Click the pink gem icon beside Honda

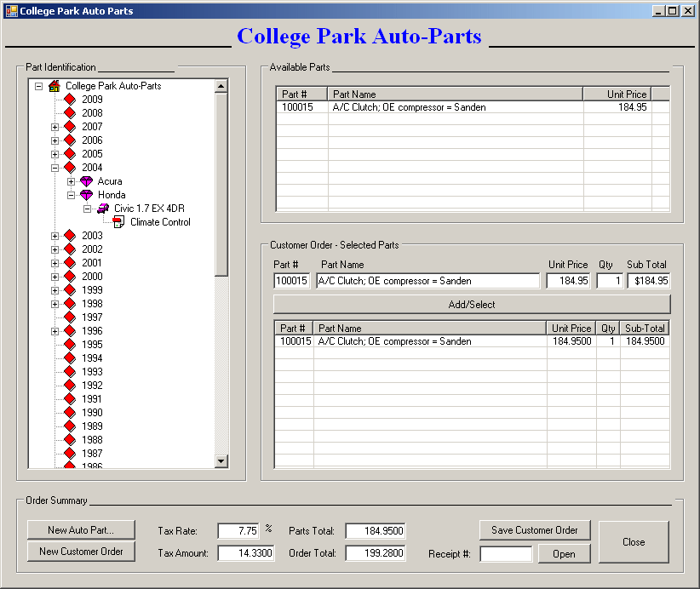tap(86, 195)
